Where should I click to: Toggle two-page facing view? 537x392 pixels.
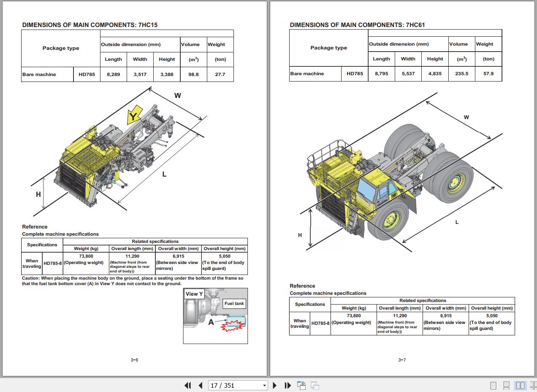click(x=521, y=385)
